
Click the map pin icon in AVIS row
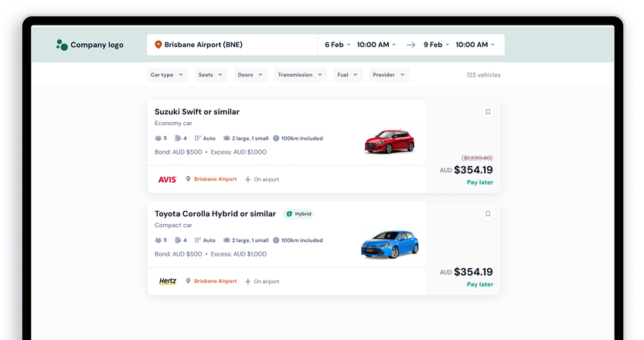coord(188,179)
